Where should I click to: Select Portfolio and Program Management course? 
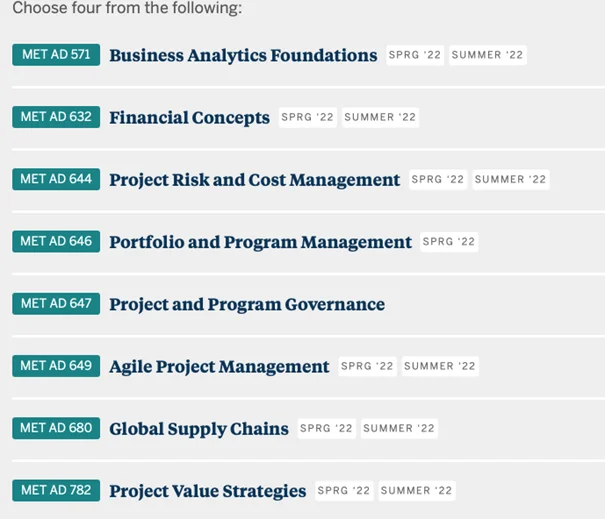click(x=260, y=242)
